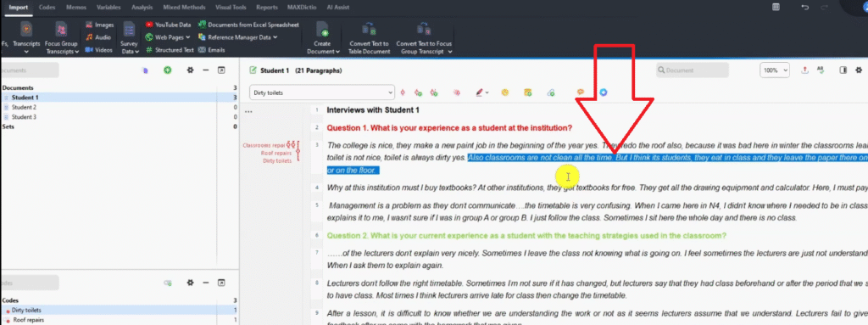868x325 pixels.
Task: Click the Document search field
Action: click(692, 70)
